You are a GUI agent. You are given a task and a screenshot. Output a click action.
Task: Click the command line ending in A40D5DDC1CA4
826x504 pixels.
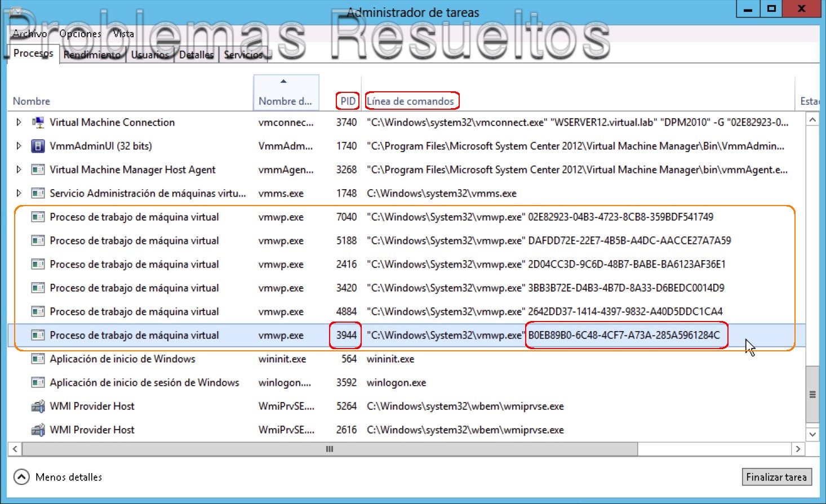(544, 311)
